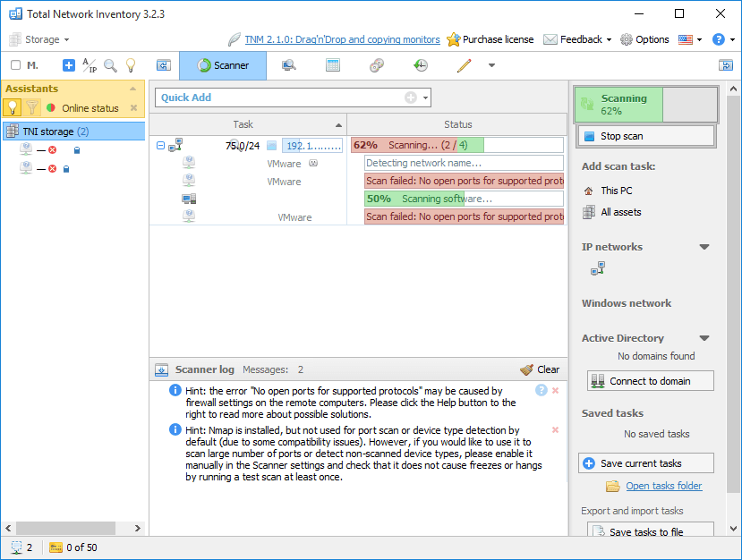
Task: Select the second asset under TNI storage
Action: 45,168
